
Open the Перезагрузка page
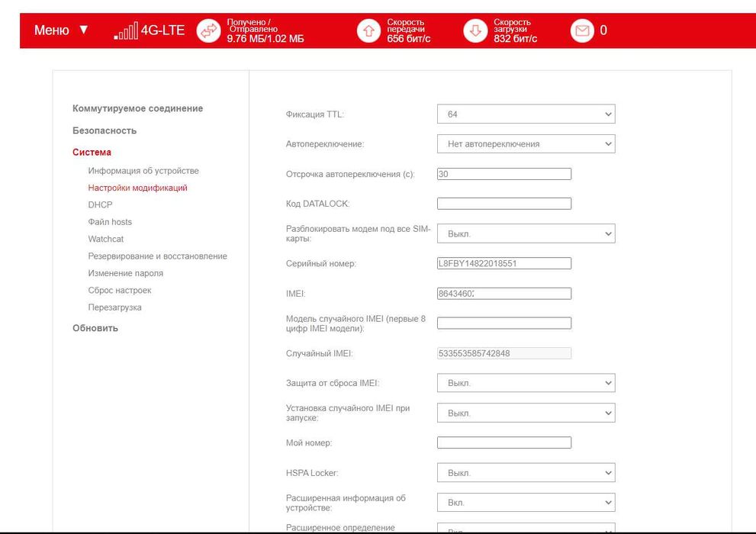(x=114, y=307)
